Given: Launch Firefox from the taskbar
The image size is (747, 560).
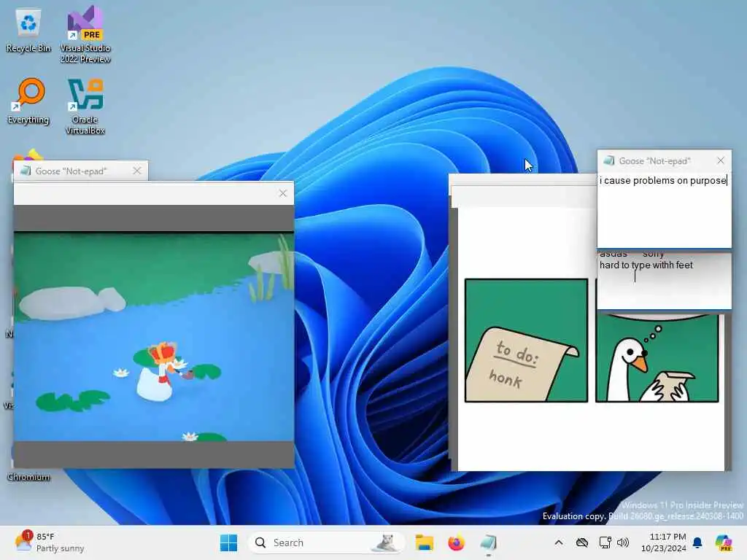Looking at the screenshot, I should 456,542.
